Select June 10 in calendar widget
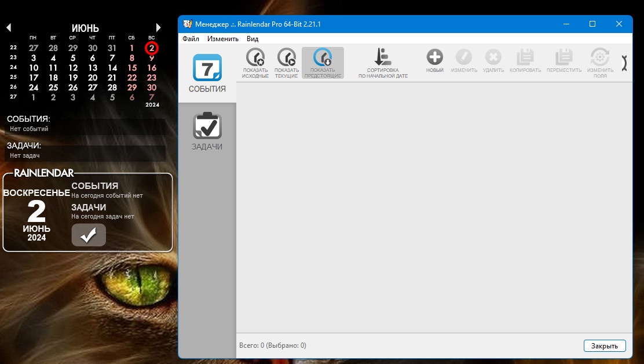The height and width of the screenshot is (364, 644). tap(33, 68)
